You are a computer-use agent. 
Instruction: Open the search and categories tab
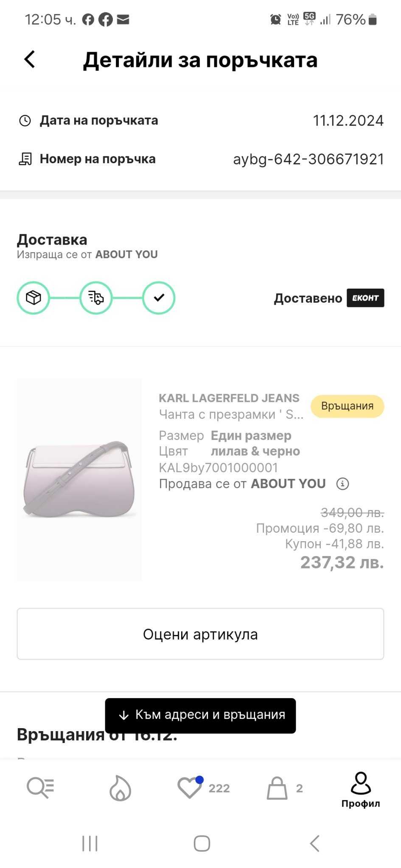point(40,788)
